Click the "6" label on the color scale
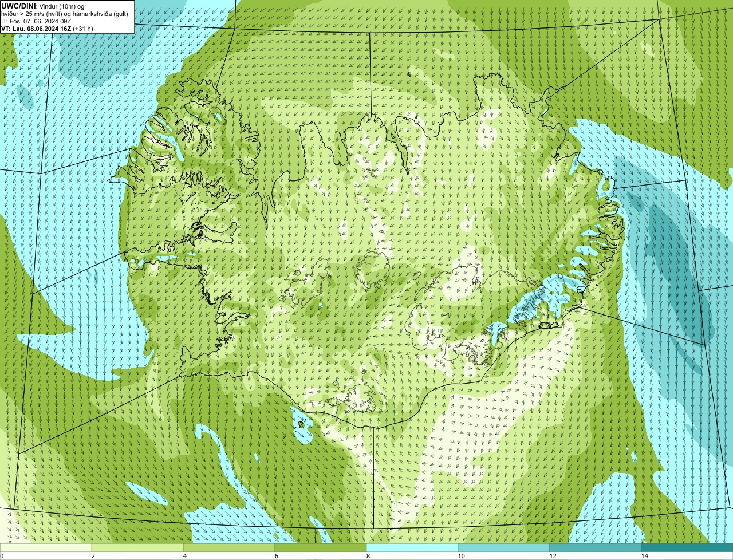 tap(276, 556)
